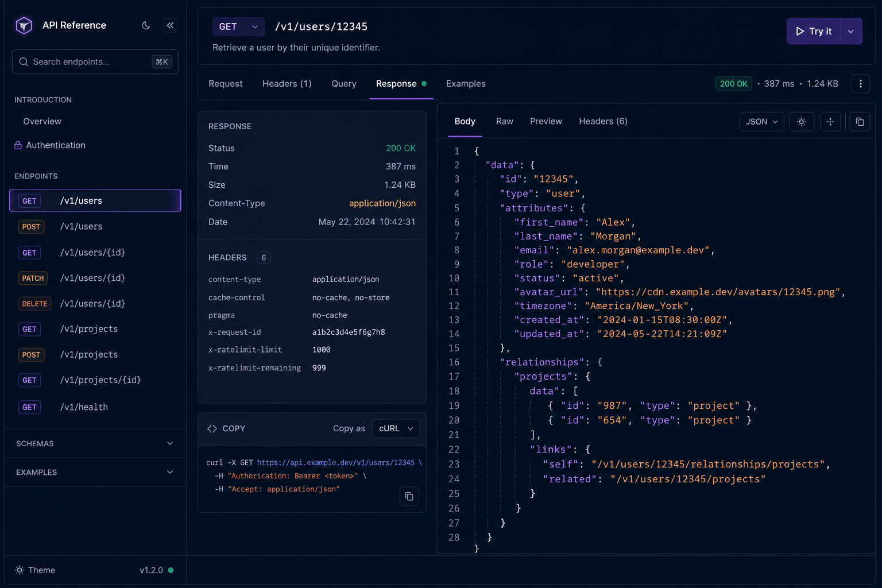This screenshot has height=588, width=882.
Task: Click the Theme sun icon in the footer
Action: pos(20,570)
